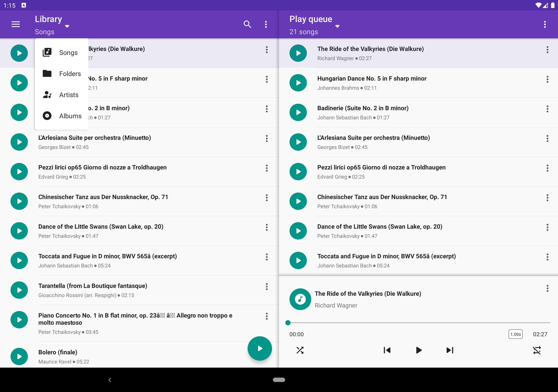Open options for Library Valkyries row
The height and width of the screenshot is (392, 558).
point(267,50)
